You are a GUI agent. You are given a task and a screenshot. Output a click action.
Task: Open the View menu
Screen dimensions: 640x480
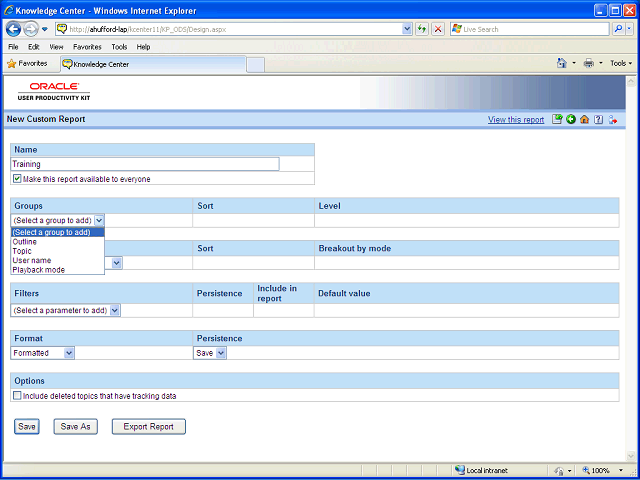coord(56,47)
